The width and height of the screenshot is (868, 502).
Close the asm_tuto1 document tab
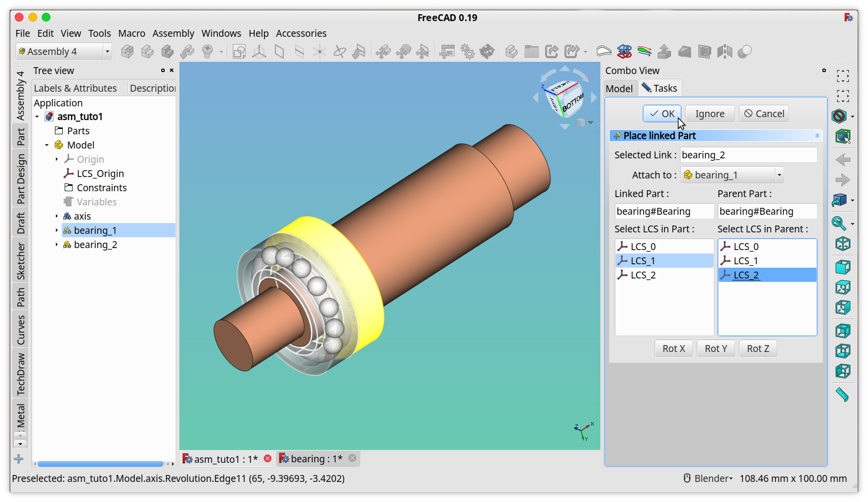268,458
